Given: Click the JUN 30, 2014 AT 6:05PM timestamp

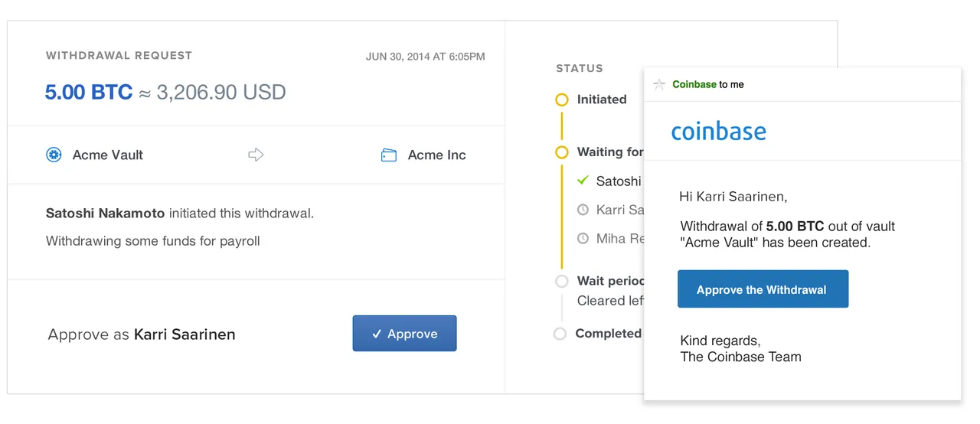Looking at the screenshot, I should pos(426,57).
